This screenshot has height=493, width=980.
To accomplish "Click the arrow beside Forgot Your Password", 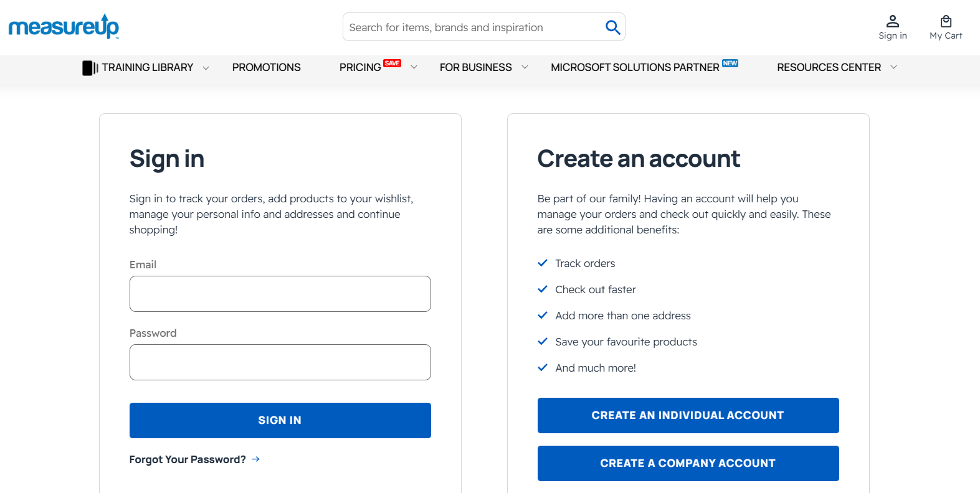I will pyautogui.click(x=255, y=459).
